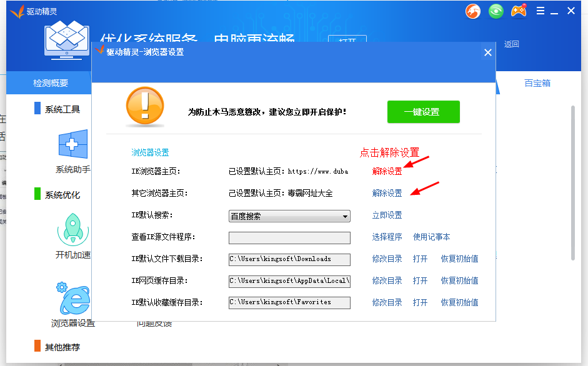Click the https://www.duba homepage text
Image resolution: width=588 pixels, height=366 pixels.
point(318,171)
